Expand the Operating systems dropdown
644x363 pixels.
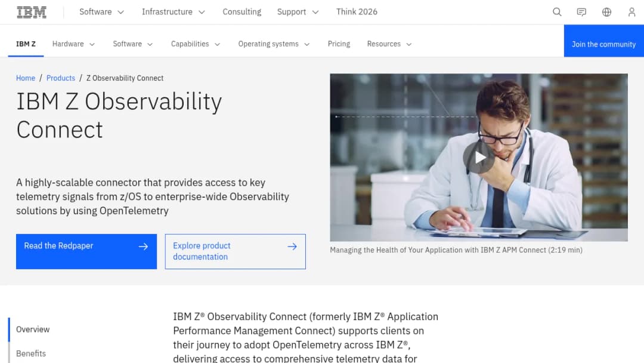tap(274, 44)
